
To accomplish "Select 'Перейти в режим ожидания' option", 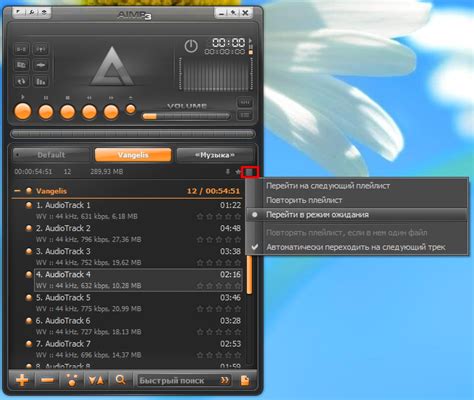I will pyautogui.click(x=357, y=215).
